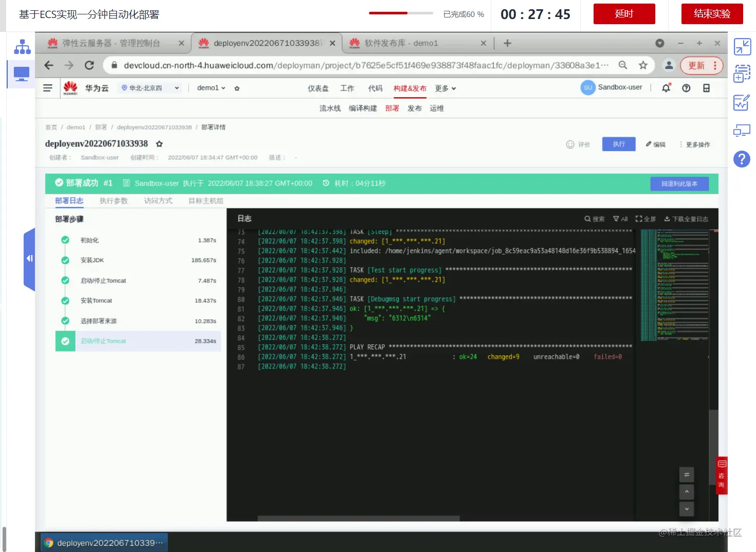Click the log minimap overview
The width and height of the screenshot is (756, 552).
[x=674, y=285]
